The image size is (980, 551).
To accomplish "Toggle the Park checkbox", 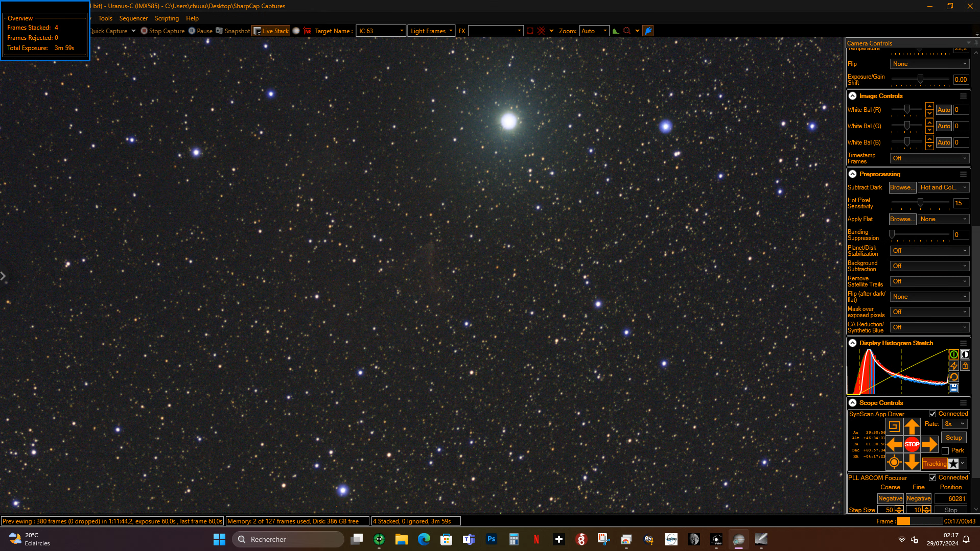I will tap(945, 450).
